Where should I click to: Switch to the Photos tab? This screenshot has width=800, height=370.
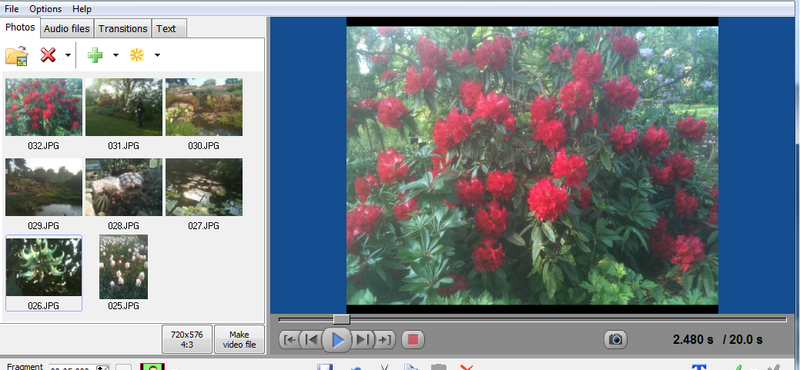20,28
